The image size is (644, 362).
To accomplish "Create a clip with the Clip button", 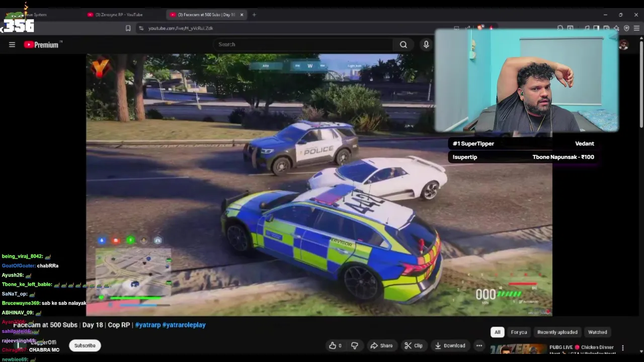I will tap(414, 345).
